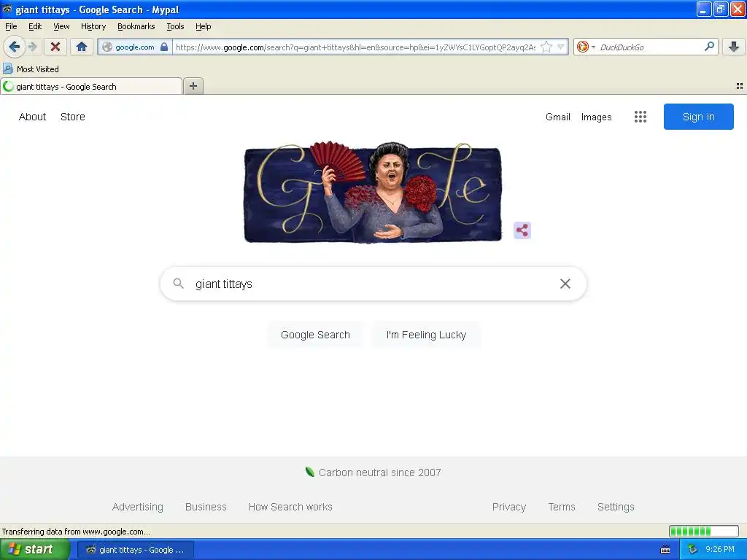Viewport: 747px width, 560px height.
Task: Open How Search works link
Action: 290,507
